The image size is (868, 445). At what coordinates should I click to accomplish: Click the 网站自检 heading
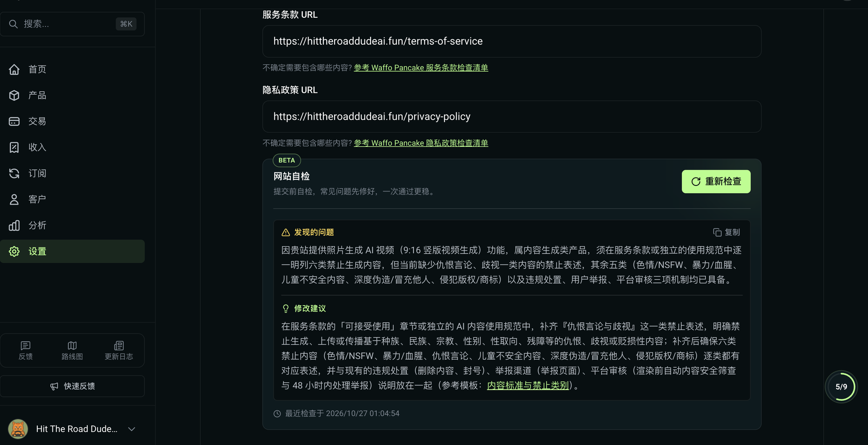292,176
